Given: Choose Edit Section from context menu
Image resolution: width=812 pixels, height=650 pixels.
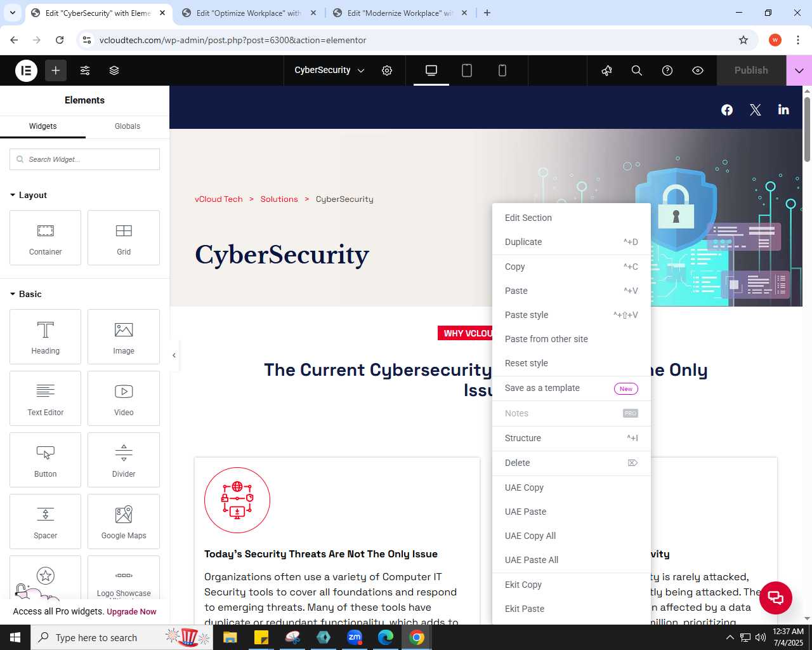Looking at the screenshot, I should point(572,218).
